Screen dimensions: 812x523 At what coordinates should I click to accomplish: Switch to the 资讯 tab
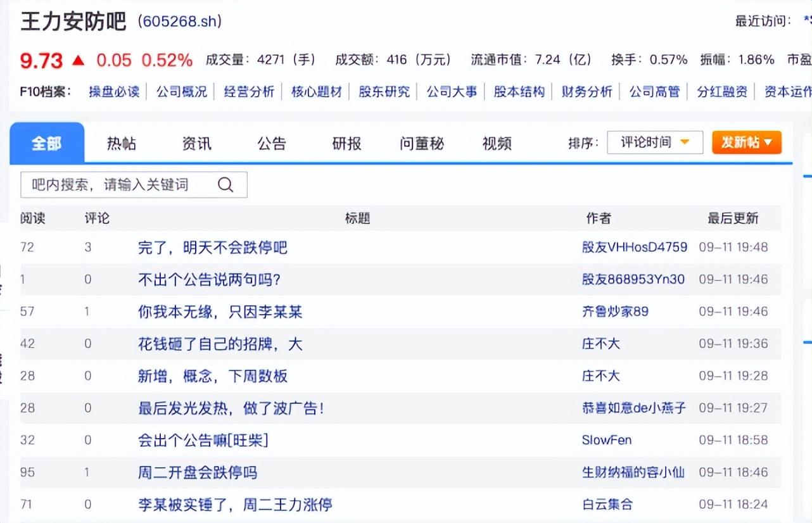(196, 144)
